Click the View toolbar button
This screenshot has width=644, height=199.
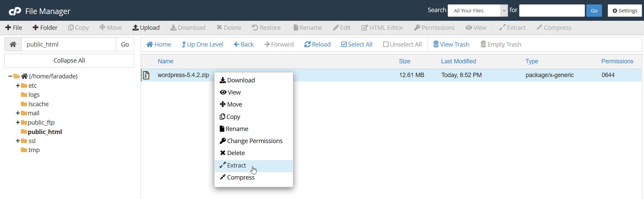tap(476, 27)
